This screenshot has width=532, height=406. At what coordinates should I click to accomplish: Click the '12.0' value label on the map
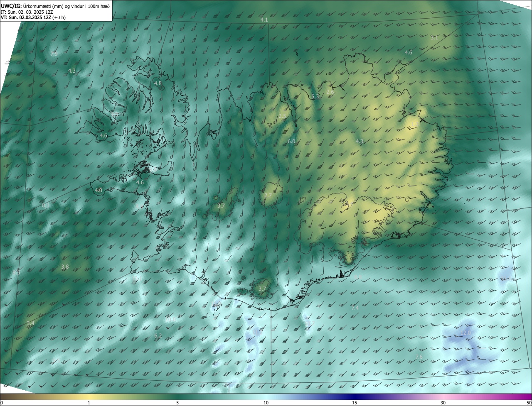click(466, 333)
